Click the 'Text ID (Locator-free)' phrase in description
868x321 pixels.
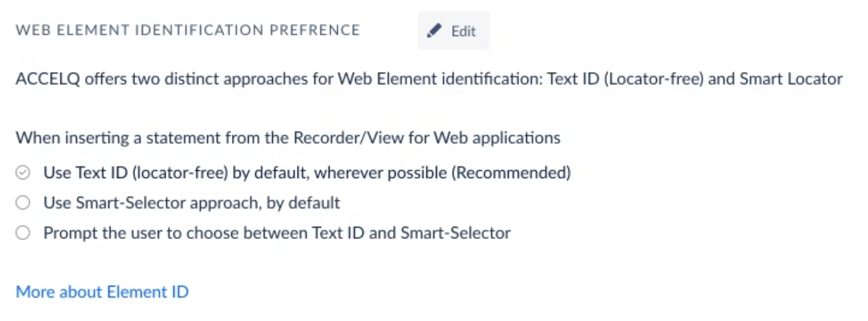(626, 79)
